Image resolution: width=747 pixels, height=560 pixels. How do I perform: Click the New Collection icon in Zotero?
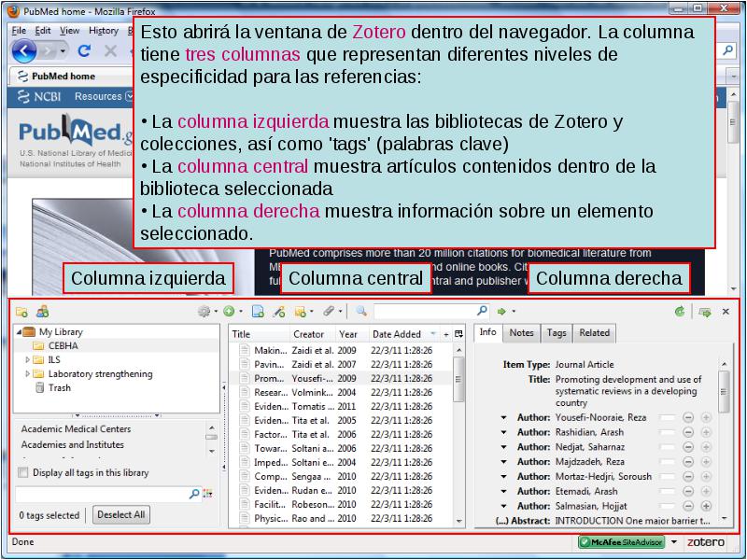point(21,312)
